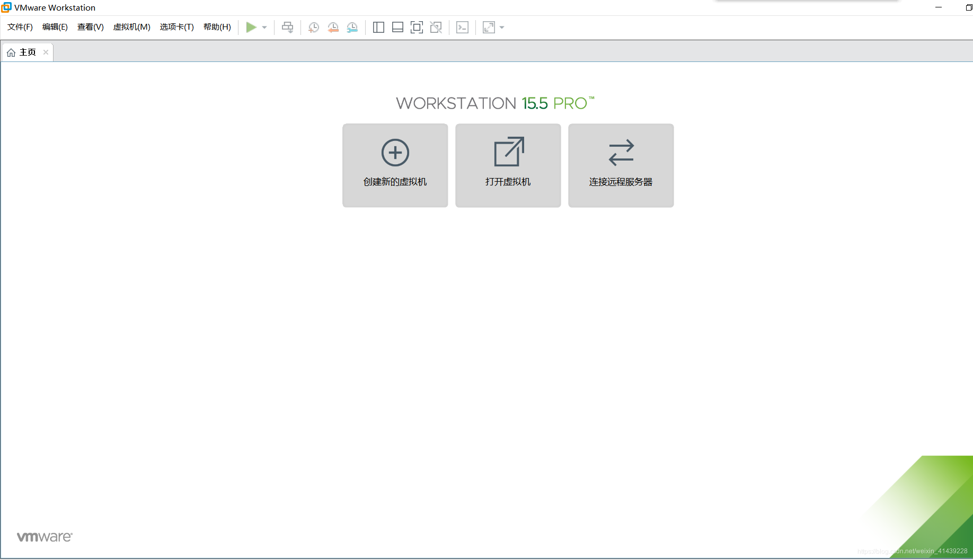Click send Ctrl+Alt+Del toolbar icon
Viewport: 973px width, 560px height.
[x=288, y=27]
